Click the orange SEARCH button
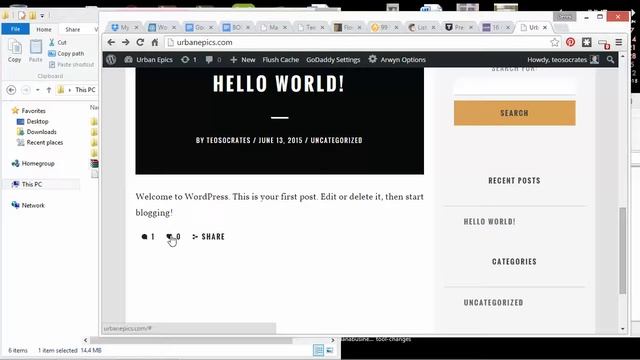This screenshot has width=640, height=360. (x=515, y=113)
